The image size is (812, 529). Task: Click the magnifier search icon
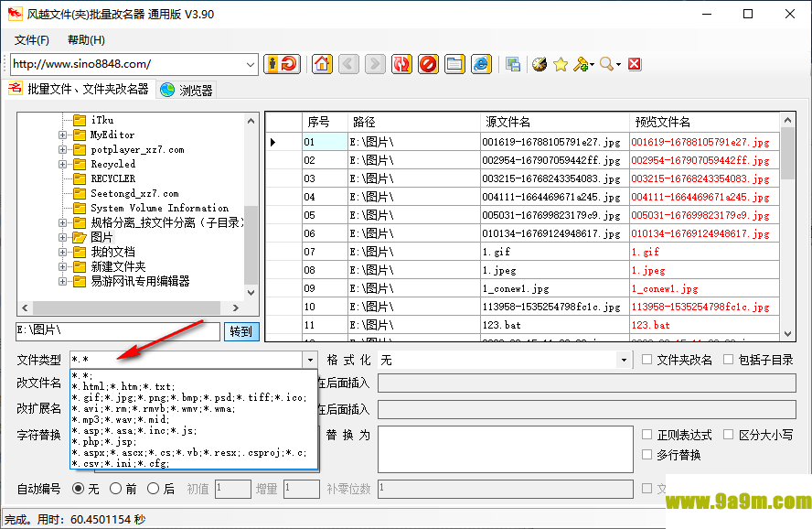click(606, 64)
